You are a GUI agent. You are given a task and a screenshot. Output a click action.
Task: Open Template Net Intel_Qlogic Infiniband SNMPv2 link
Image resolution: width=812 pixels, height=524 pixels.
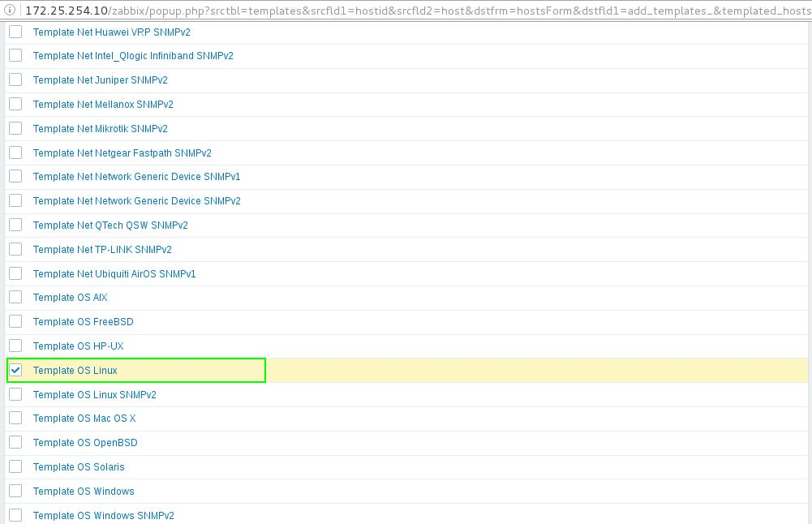pos(133,56)
